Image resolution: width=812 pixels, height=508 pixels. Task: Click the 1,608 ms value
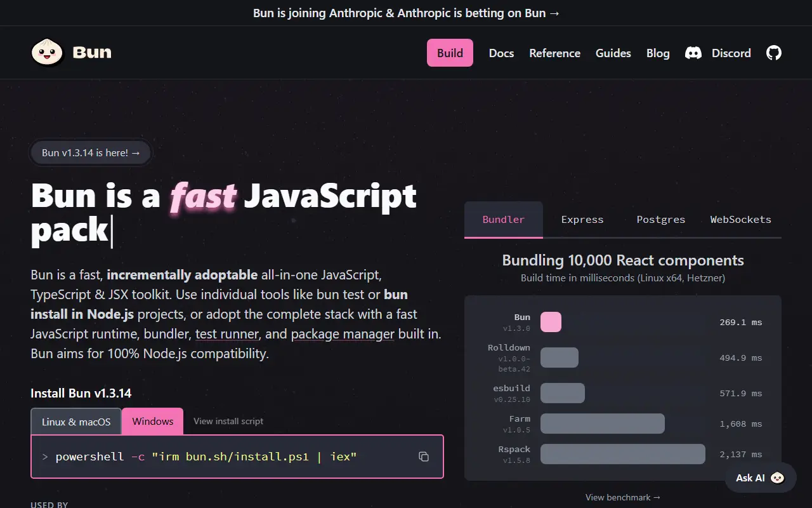pyautogui.click(x=741, y=424)
